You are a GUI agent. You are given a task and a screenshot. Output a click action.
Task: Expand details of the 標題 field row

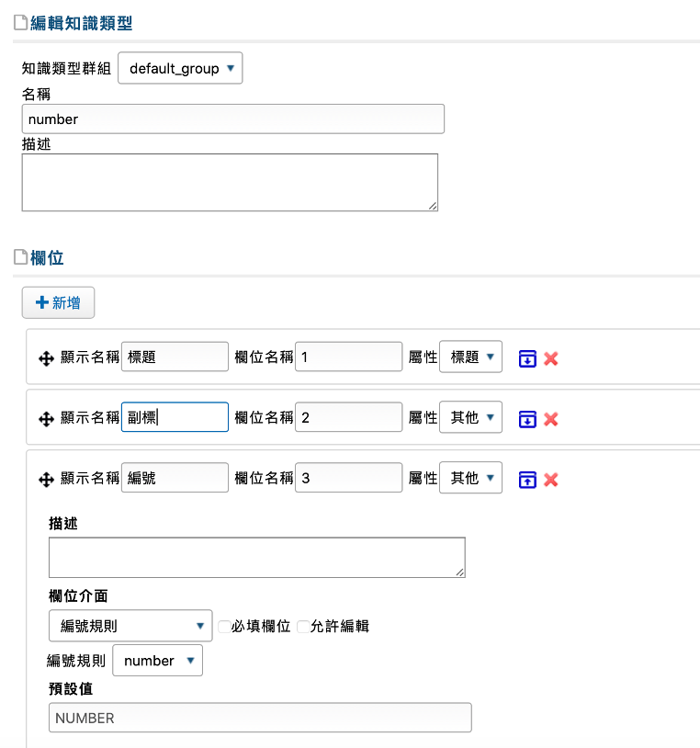(x=527, y=358)
